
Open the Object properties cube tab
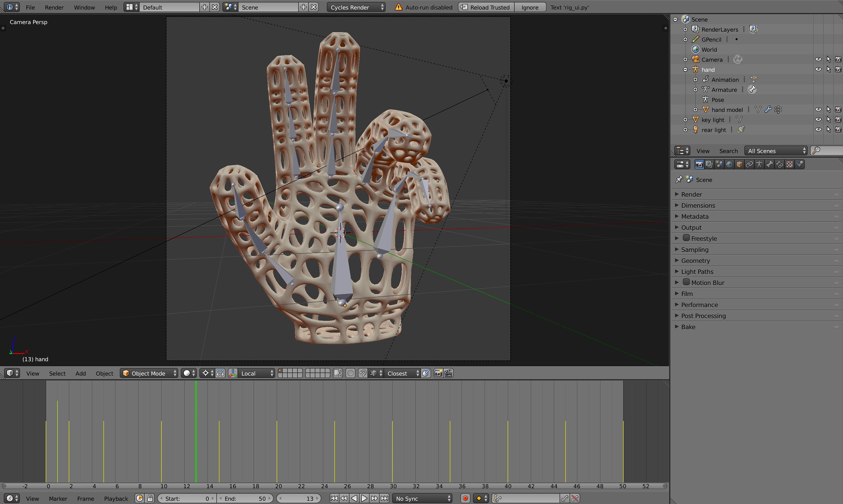(x=739, y=164)
